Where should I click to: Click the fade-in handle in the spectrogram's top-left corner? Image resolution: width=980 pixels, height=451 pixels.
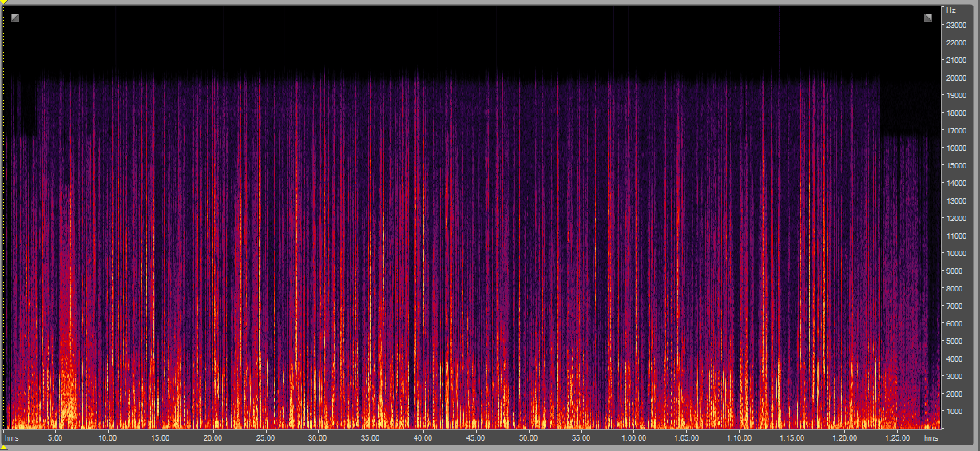pyautogui.click(x=15, y=18)
